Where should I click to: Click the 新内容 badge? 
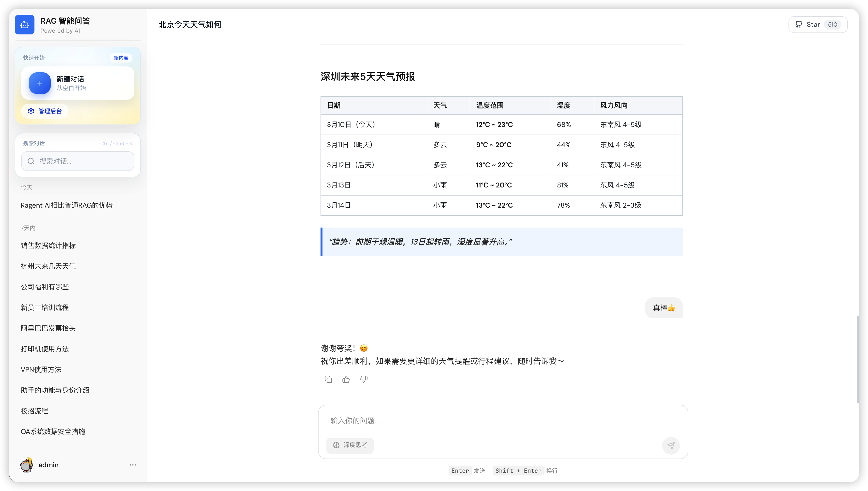pos(121,58)
